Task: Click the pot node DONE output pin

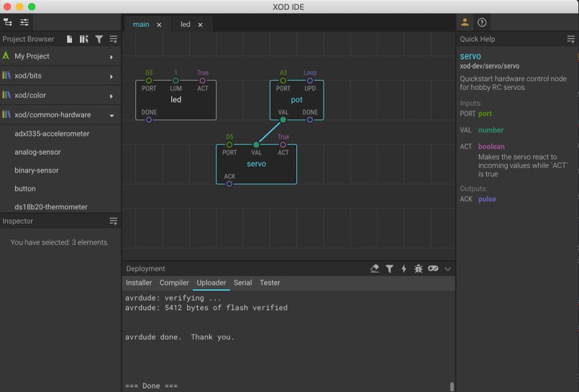Action: pos(310,120)
